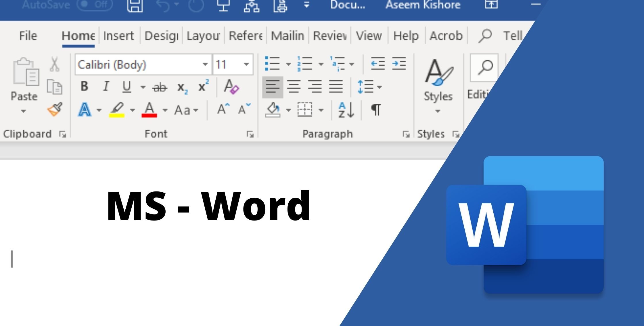The height and width of the screenshot is (326, 644).
Task: Open Line and Paragraph Spacing menu
Action: click(369, 87)
